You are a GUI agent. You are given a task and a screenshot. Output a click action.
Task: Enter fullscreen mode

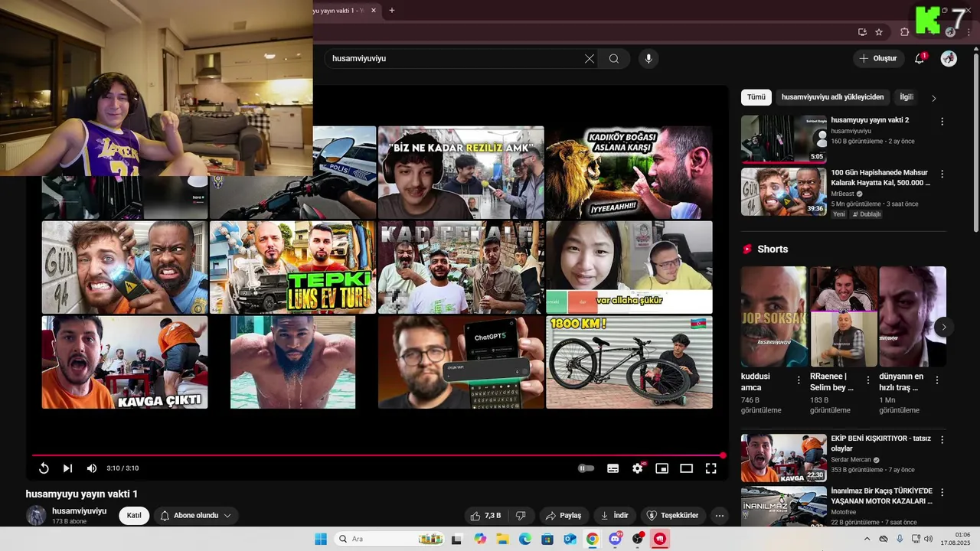(x=710, y=468)
